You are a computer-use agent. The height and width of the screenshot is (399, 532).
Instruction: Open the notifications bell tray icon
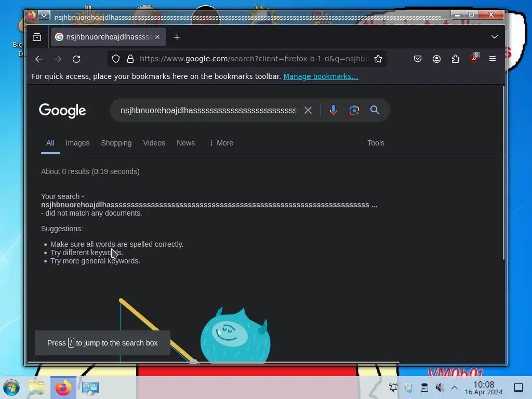pyautogui.click(x=393, y=388)
